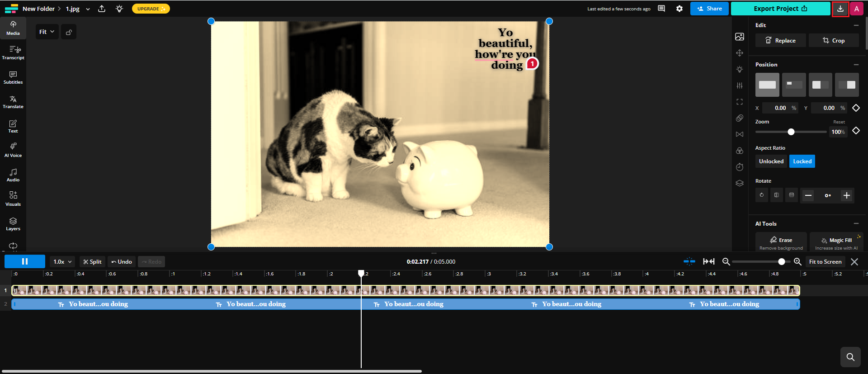Open the 1.0x playback speed dropdown
This screenshot has width=868, height=374.
click(62, 262)
